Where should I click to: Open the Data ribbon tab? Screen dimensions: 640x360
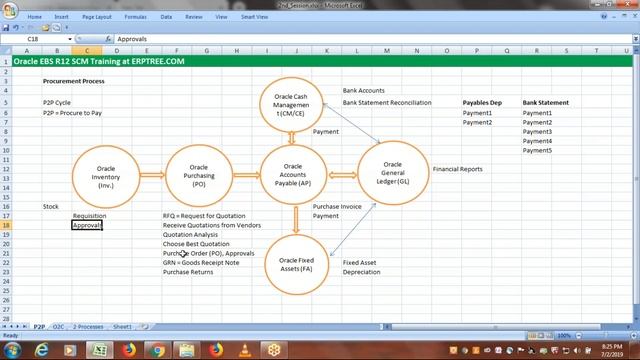coord(166,17)
